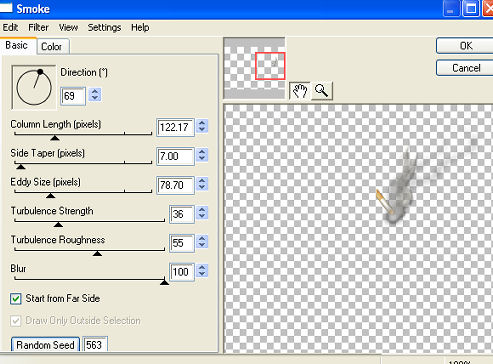The height and width of the screenshot is (364, 493).
Task: Toggle Start from Far Side checkbox
Action: (16, 299)
